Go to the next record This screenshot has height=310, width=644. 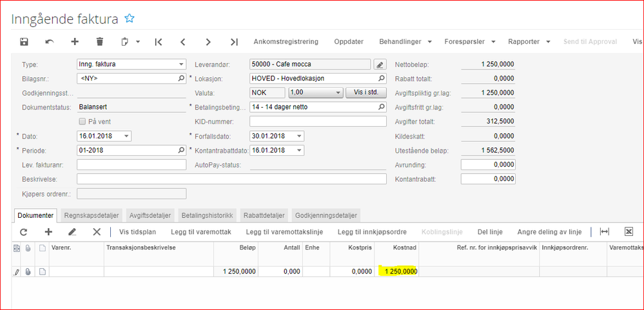point(208,41)
